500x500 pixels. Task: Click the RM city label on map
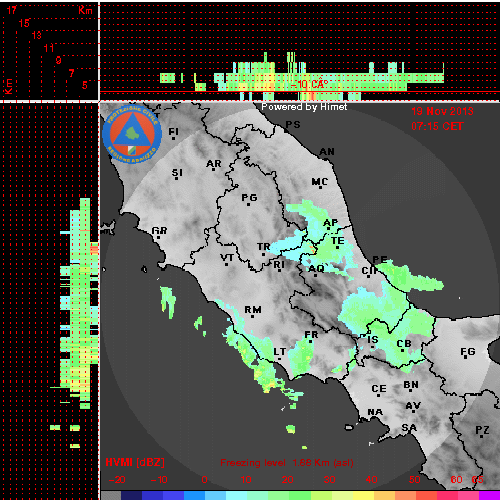(253, 310)
